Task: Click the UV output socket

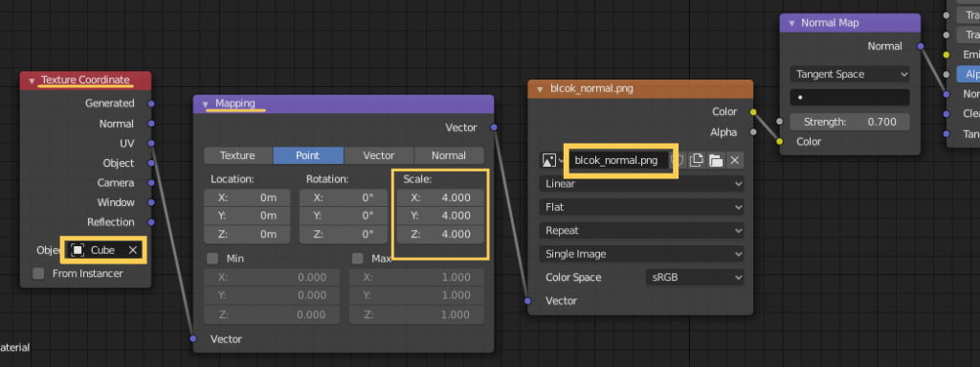Action: [x=151, y=144]
